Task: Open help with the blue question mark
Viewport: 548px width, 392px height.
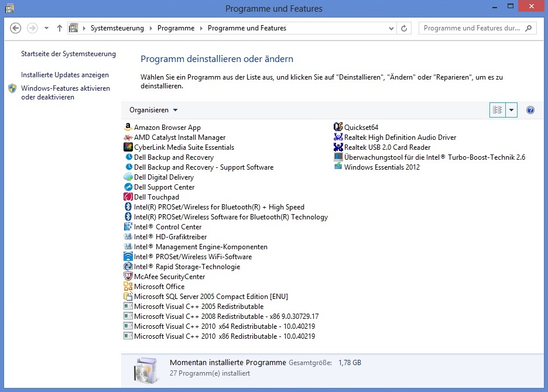Action: pos(530,110)
